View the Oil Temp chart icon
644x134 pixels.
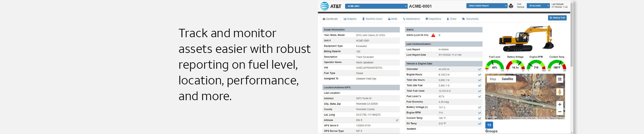pyautogui.click(x=480, y=124)
